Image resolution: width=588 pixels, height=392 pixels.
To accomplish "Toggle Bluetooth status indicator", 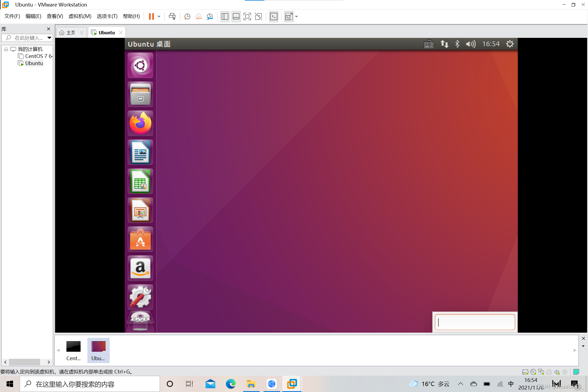I will point(457,44).
